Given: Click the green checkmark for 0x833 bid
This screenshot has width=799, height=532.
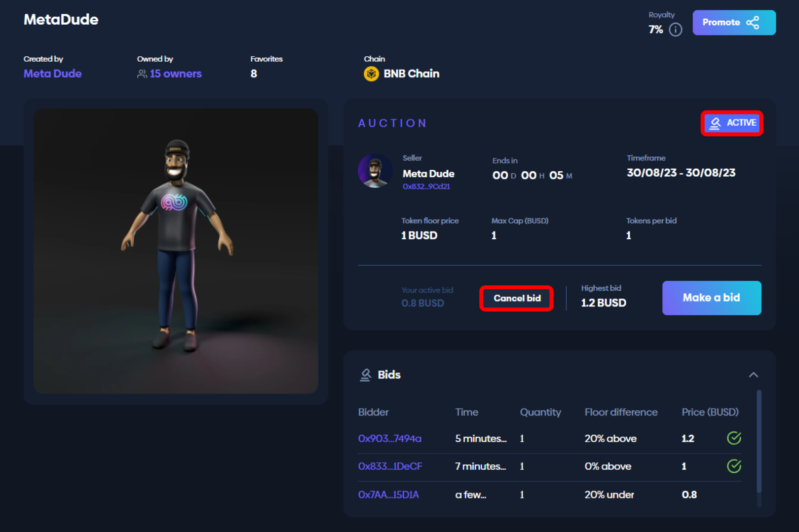Looking at the screenshot, I should pos(734,466).
